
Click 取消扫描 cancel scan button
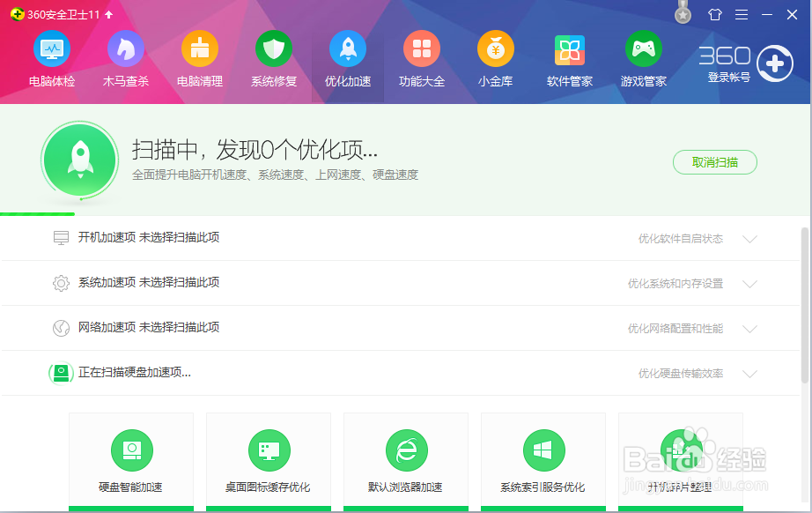714,162
